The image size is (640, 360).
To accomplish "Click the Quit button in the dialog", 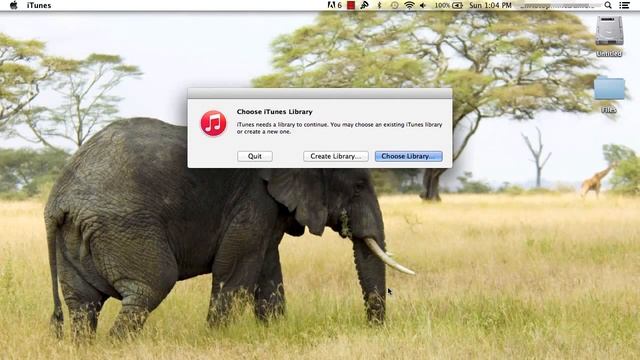I will 255,156.
